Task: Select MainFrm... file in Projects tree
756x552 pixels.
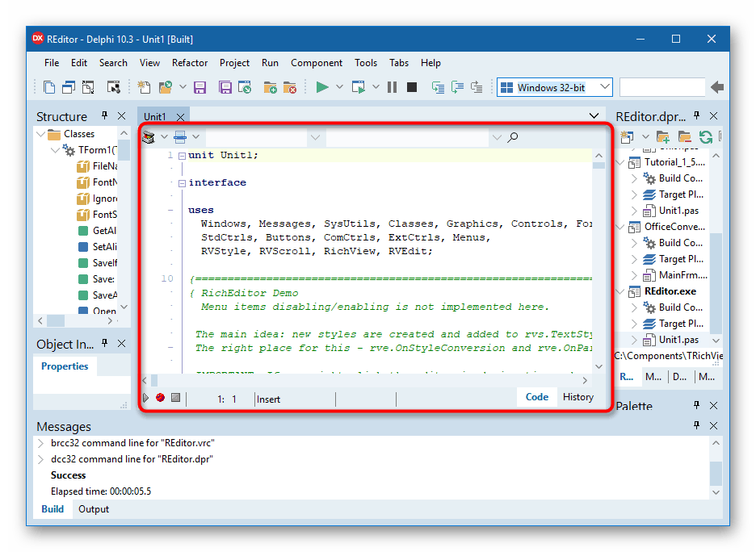Action: [682, 275]
